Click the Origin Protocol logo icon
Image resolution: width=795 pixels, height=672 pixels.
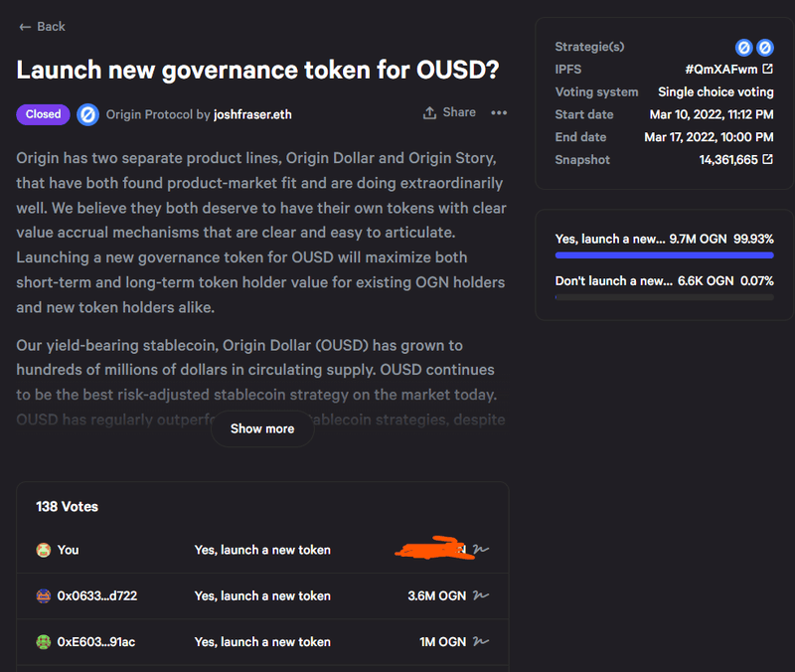pos(87,114)
